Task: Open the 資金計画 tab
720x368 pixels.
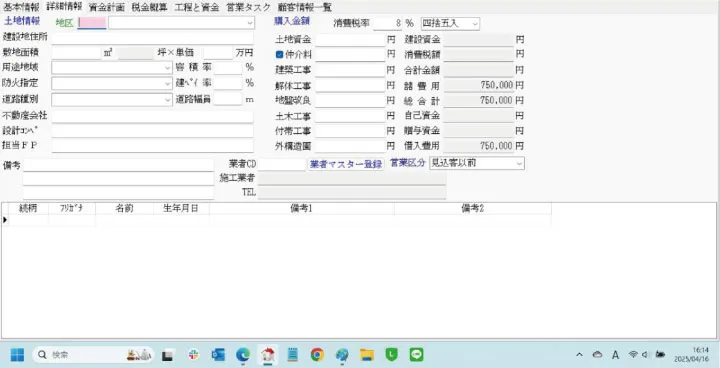Action: (x=106, y=7)
